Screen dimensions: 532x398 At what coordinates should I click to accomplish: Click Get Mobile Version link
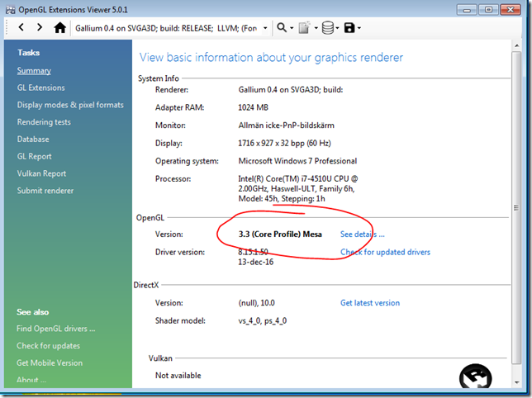coord(50,363)
